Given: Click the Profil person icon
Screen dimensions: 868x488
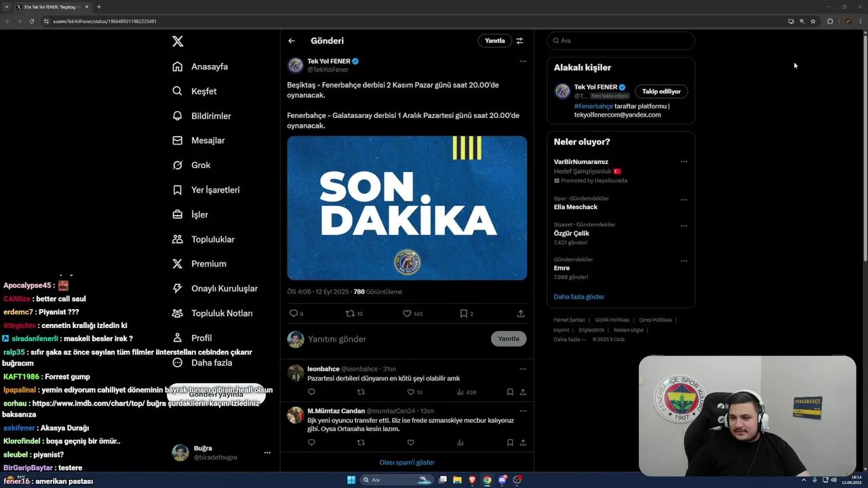Looking at the screenshot, I should click(x=178, y=338).
